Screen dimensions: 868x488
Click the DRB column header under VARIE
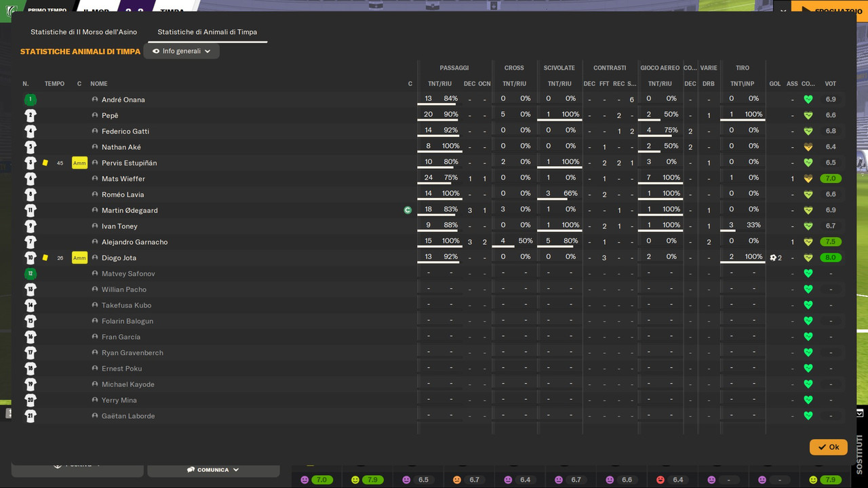point(709,84)
